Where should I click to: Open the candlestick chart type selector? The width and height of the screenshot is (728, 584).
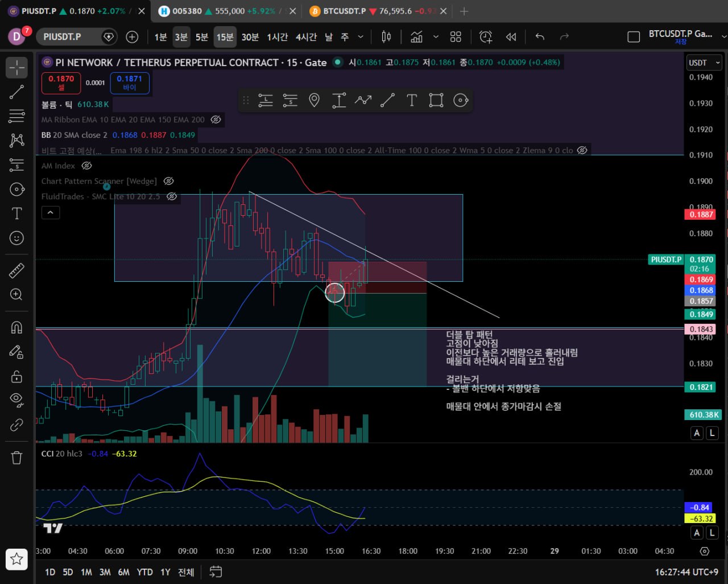pyautogui.click(x=386, y=37)
